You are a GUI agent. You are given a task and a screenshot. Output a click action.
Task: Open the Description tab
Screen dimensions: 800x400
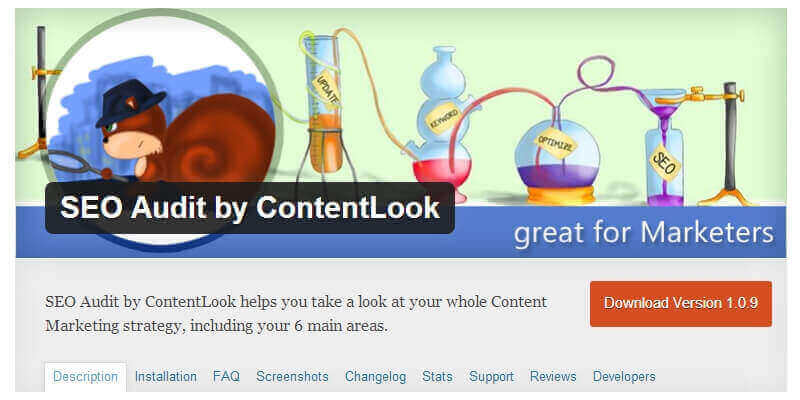(86, 377)
